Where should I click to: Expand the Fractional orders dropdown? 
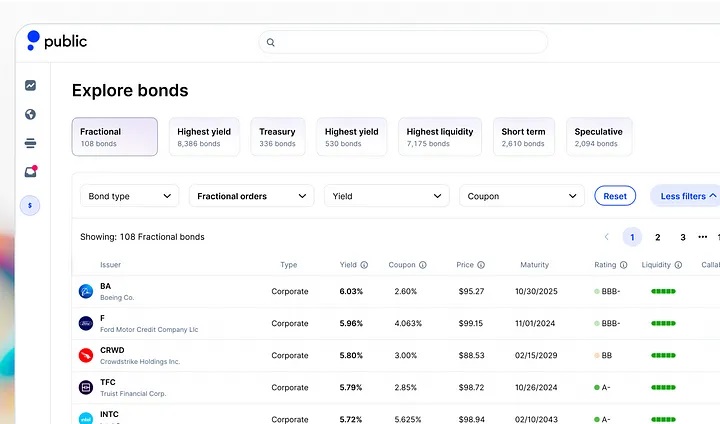tap(251, 196)
